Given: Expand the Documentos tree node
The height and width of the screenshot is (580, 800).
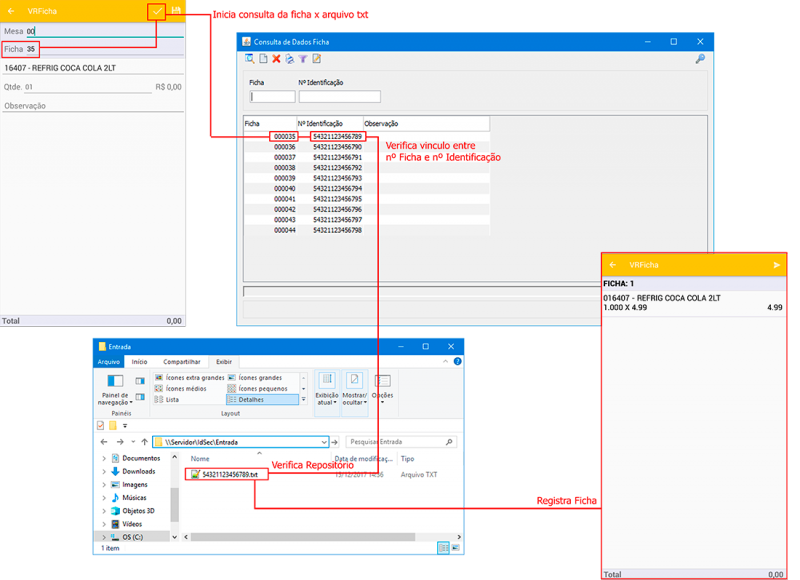Looking at the screenshot, I should (104, 458).
